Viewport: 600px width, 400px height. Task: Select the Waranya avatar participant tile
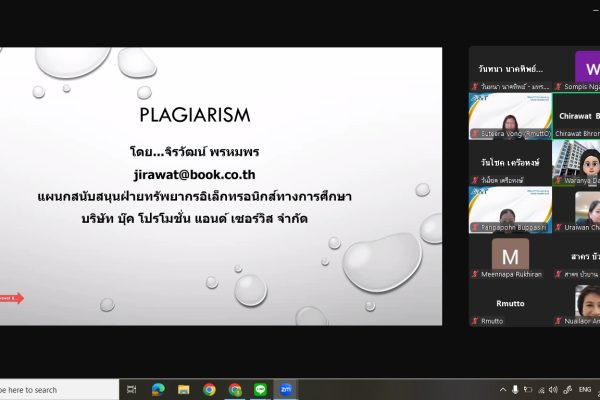point(576,163)
